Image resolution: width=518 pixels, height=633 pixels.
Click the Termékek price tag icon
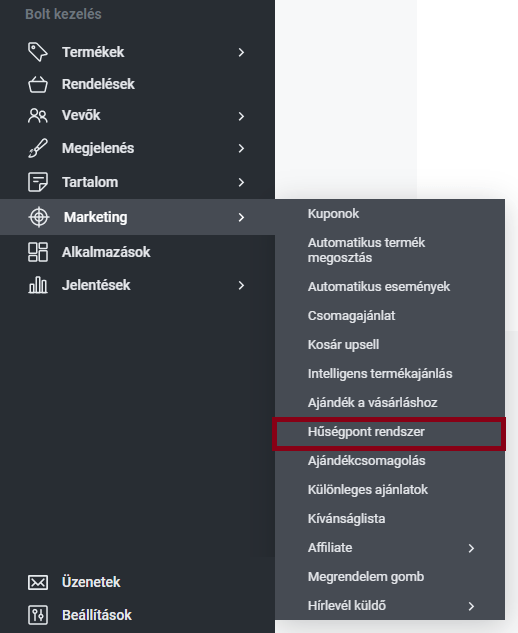tap(38, 52)
